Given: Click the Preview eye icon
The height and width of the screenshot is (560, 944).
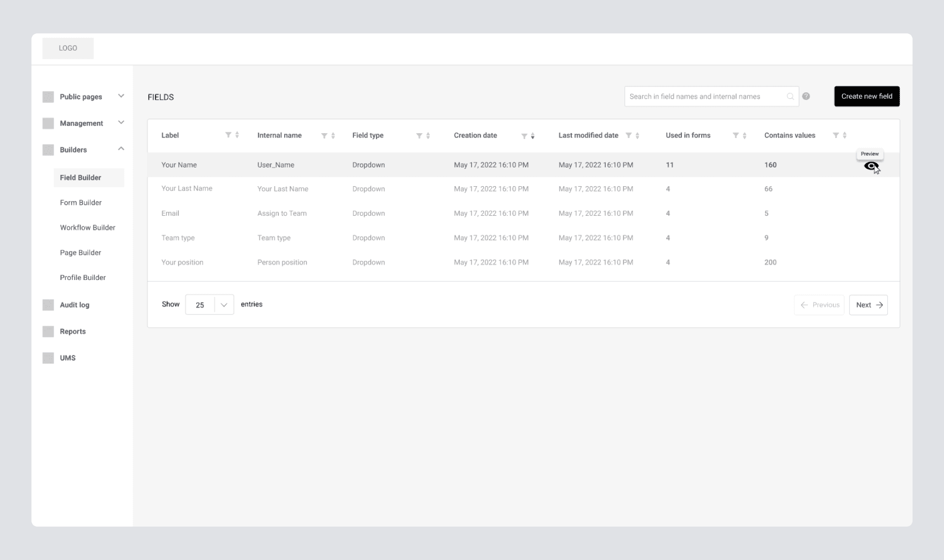Looking at the screenshot, I should [870, 166].
